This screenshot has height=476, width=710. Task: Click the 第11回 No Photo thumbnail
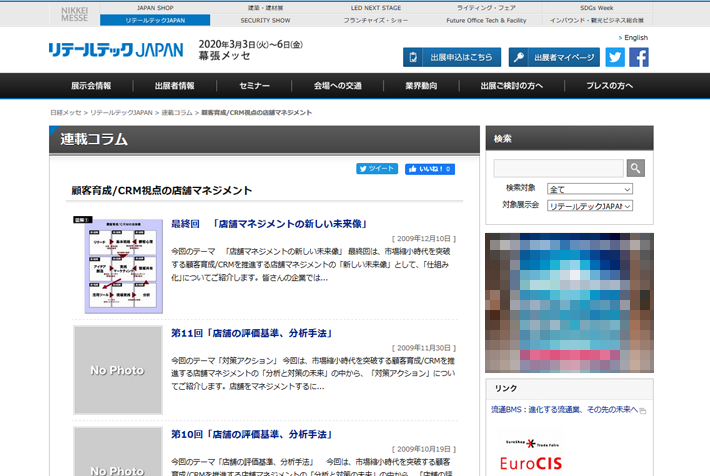pyautogui.click(x=118, y=370)
